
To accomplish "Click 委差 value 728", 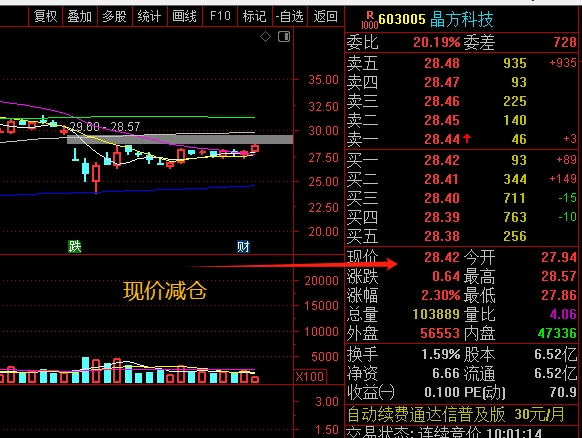I will [565, 42].
